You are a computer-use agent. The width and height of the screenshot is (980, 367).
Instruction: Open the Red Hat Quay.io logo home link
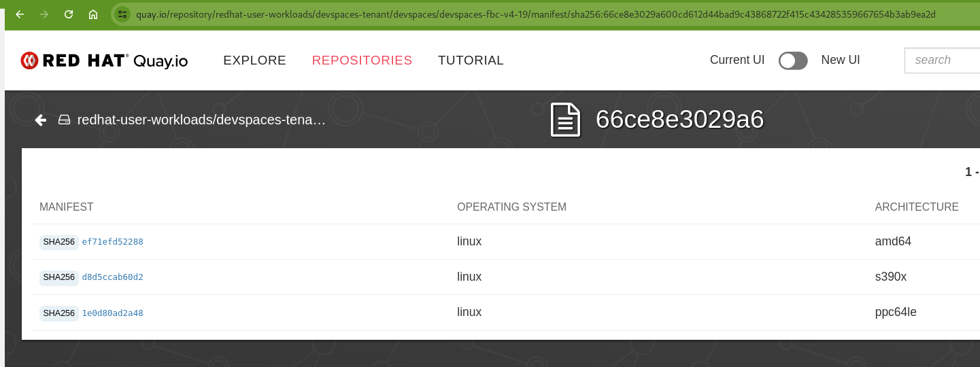click(104, 60)
